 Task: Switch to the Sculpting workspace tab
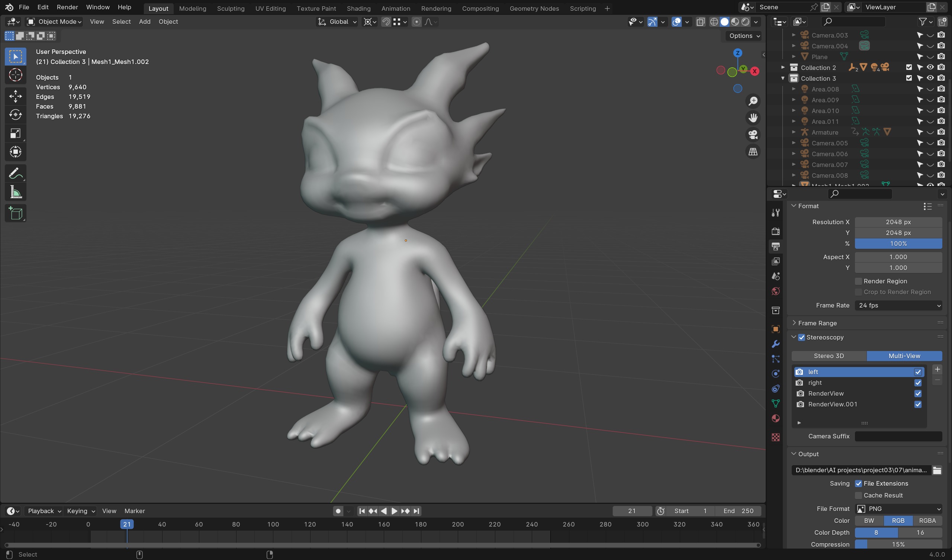click(x=231, y=8)
